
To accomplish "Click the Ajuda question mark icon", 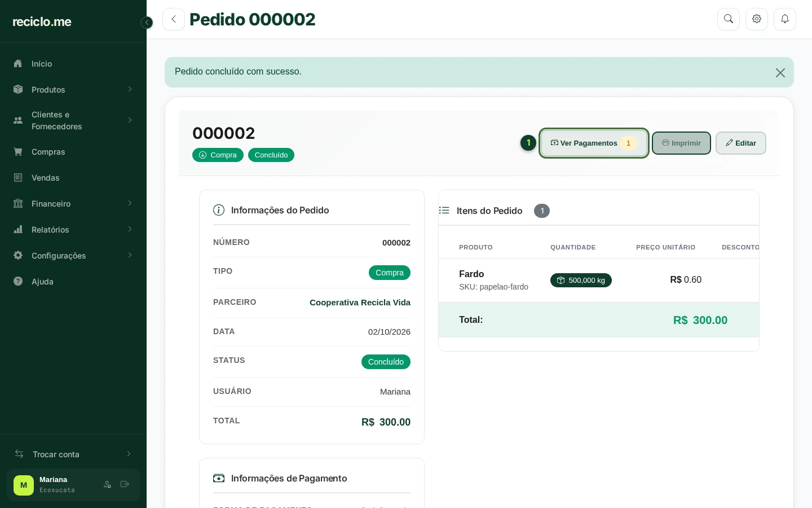I will click(18, 282).
